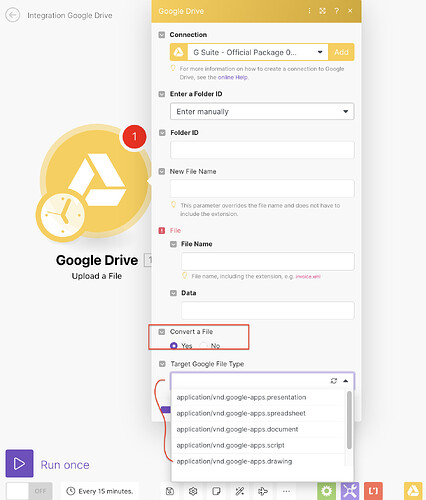Click the Add connection button
426x500 pixels.
[x=341, y=52]
